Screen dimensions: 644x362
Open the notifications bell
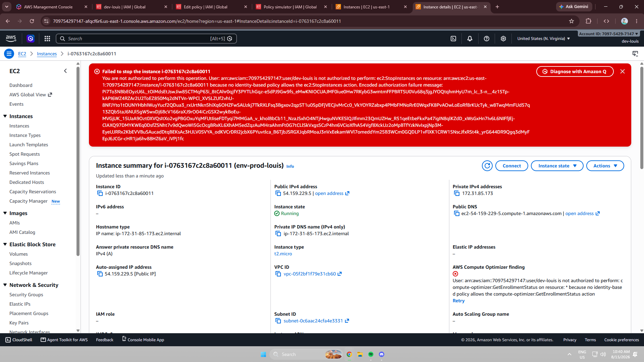(x=470, y=39)
